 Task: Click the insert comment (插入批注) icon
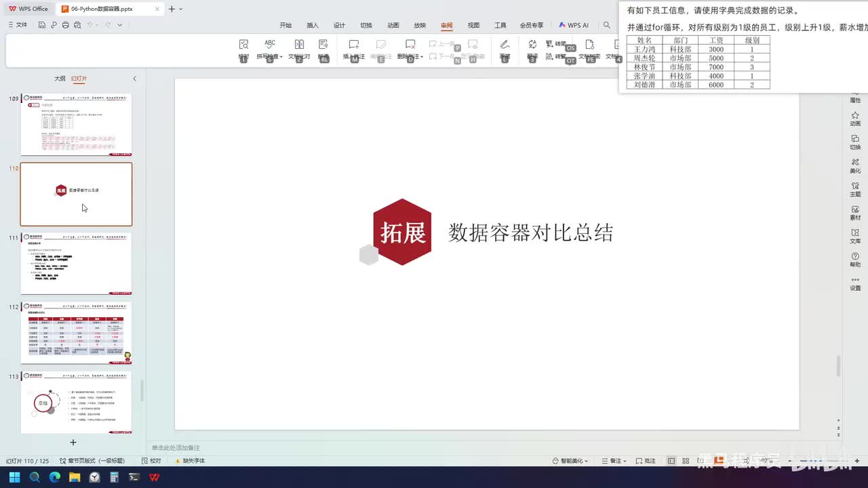tap(354, 44)
